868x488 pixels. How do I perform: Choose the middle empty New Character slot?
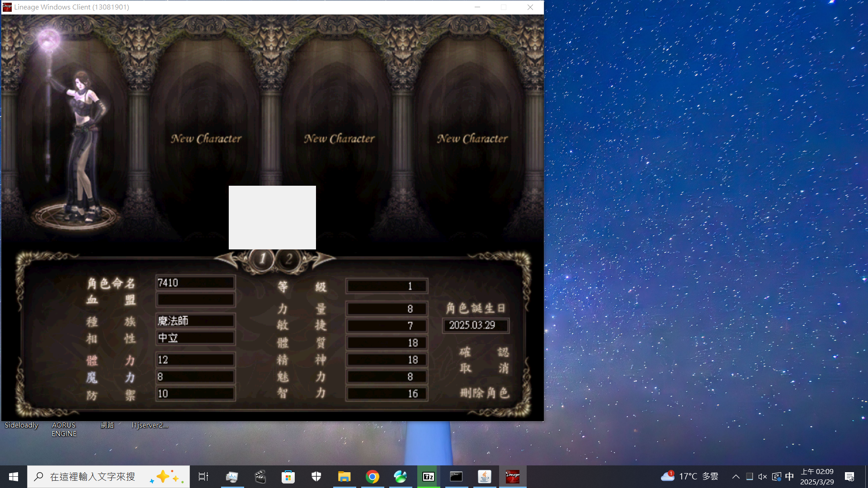click(x=339, y=139)
